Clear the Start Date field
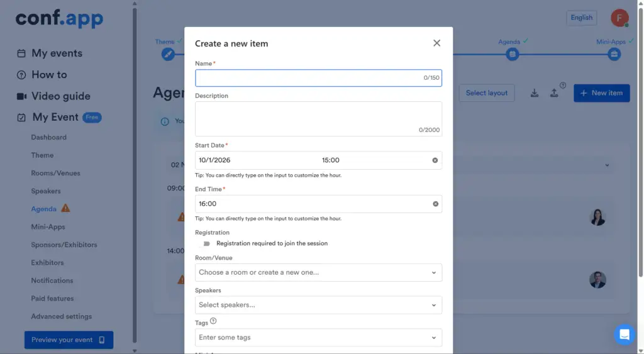644x354 pixels. (x=435, y=160)
